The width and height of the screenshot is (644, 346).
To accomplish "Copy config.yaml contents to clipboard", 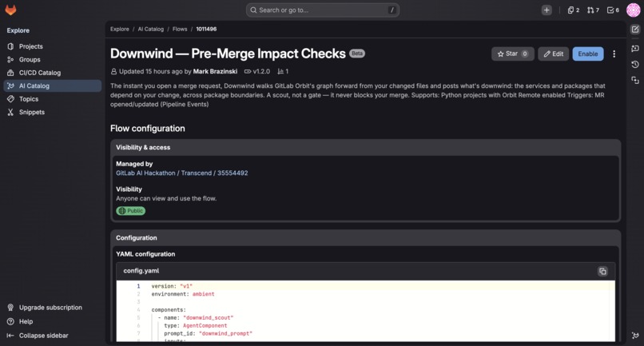I will click(x=602, y=271).
